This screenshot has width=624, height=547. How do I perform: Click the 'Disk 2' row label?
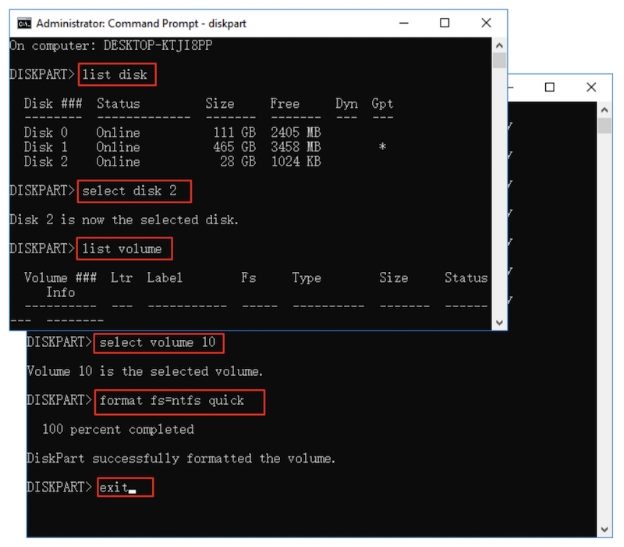pyautogui.click(x=46, y=161)
